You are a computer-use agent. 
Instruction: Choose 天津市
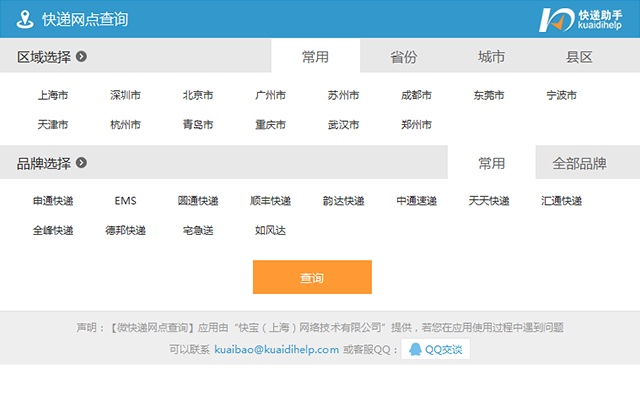tap(53, 124)
